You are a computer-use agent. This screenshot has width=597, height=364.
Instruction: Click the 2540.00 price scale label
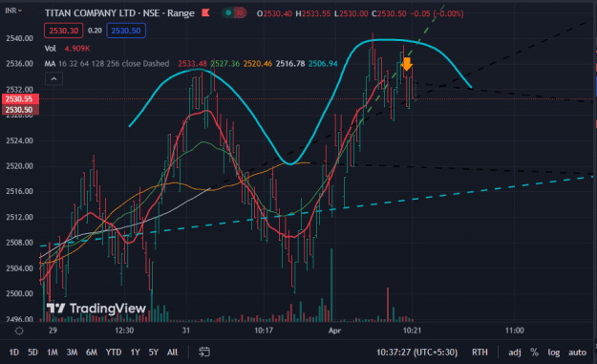(x=19, y=38)
